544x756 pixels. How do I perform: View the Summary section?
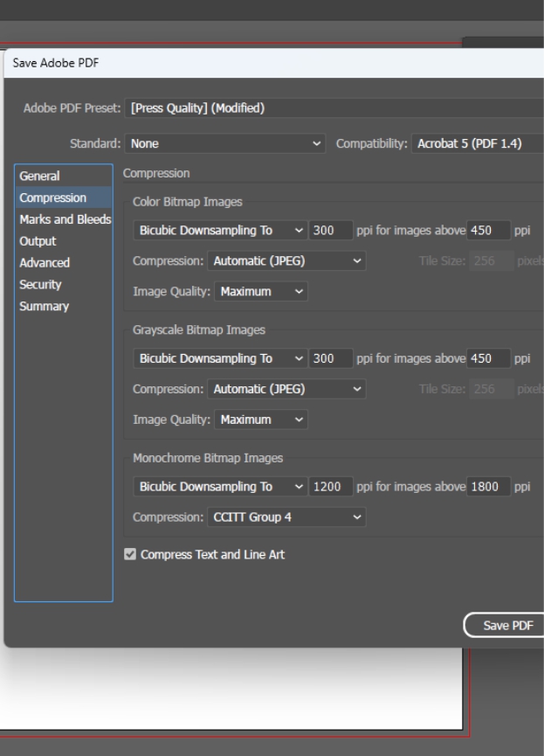[44, 307]
